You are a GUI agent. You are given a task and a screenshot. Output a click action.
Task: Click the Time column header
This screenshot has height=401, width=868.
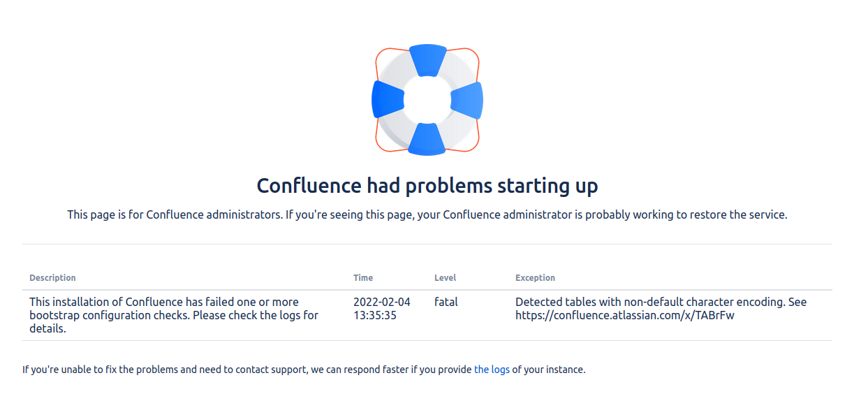363,278
